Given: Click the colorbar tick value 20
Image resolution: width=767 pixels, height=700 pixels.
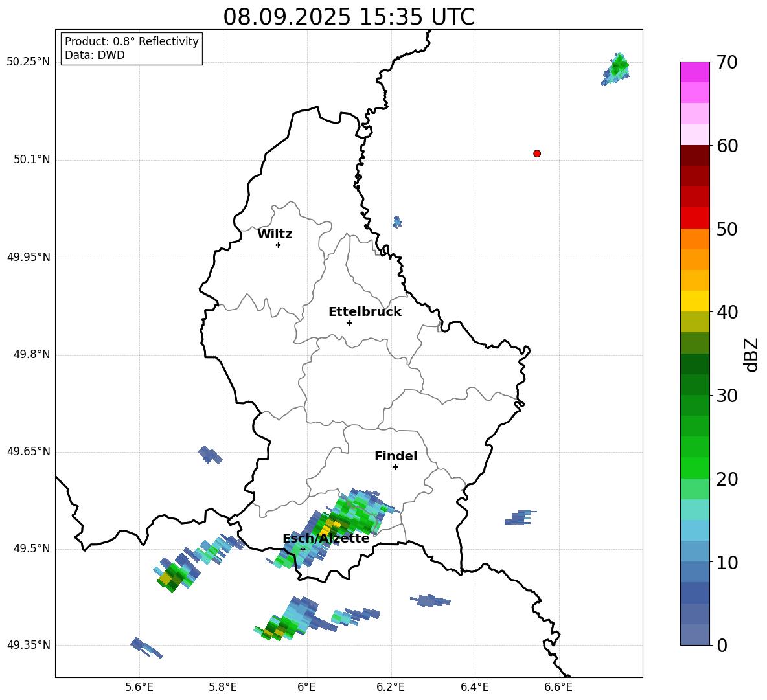Looking at the screenshot, I should tap(727, 479).
